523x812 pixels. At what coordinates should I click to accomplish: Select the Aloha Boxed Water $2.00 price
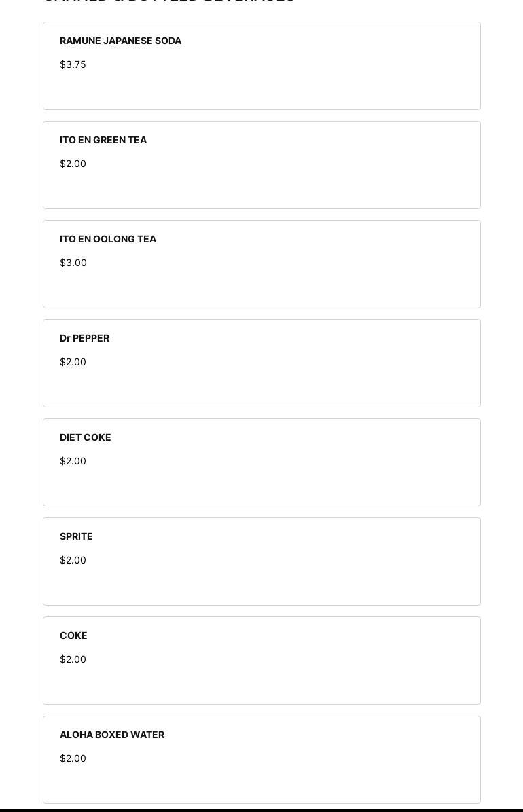(x=73, y=758)
